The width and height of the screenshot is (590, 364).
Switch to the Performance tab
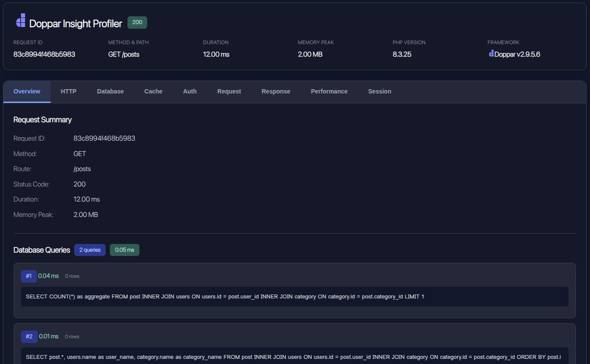point(329,91)
